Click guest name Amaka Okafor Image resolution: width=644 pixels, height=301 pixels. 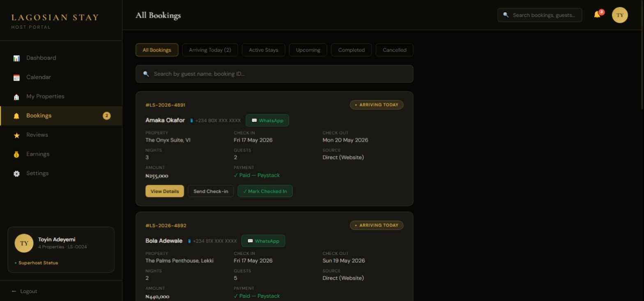pyautogui.click(x=165, y=120)
